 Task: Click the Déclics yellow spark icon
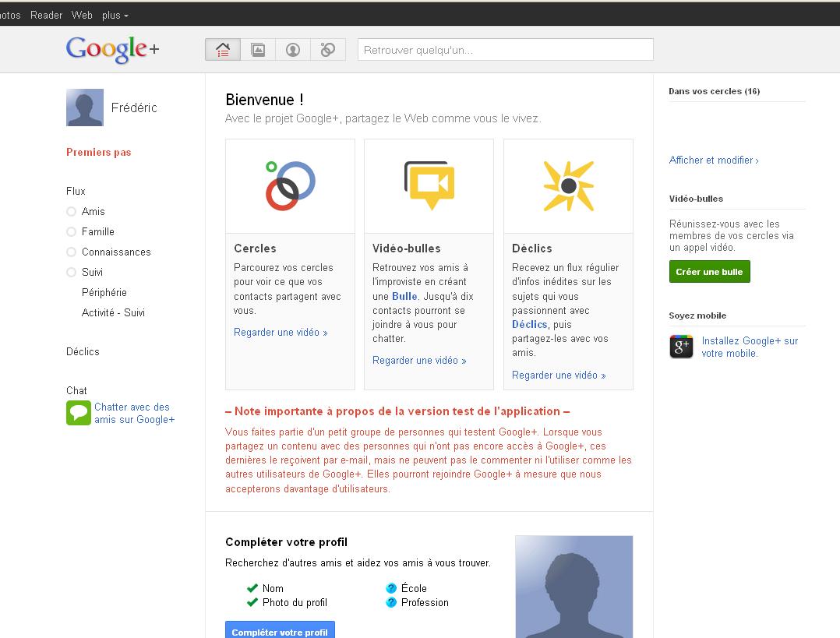[568, 186]
